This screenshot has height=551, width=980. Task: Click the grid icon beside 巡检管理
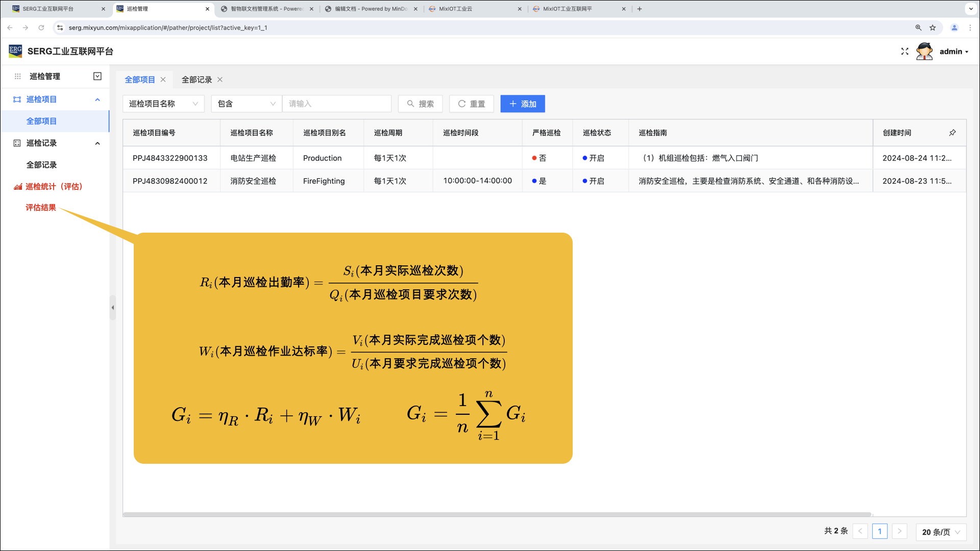pyautogui.click(x=17, y=77)
